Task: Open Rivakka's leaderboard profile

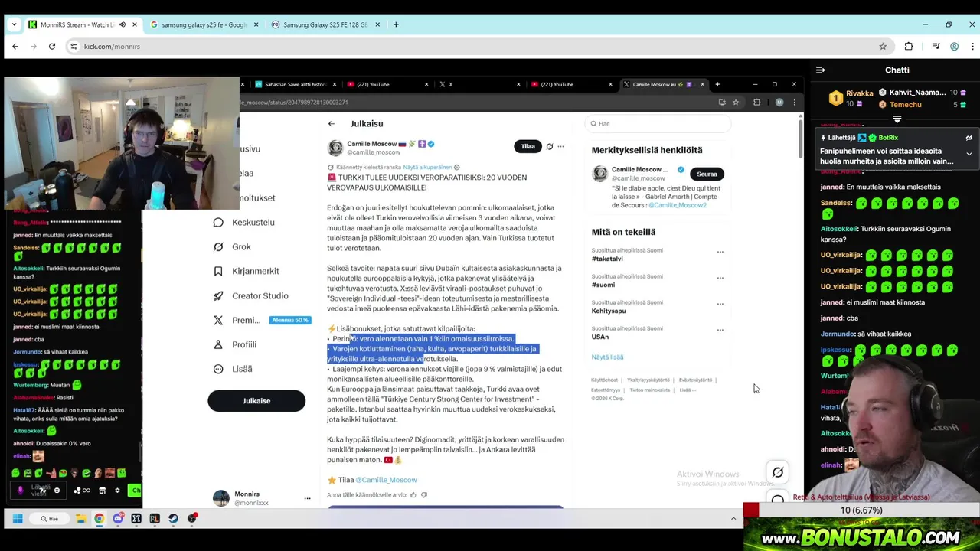Action: 859,93
